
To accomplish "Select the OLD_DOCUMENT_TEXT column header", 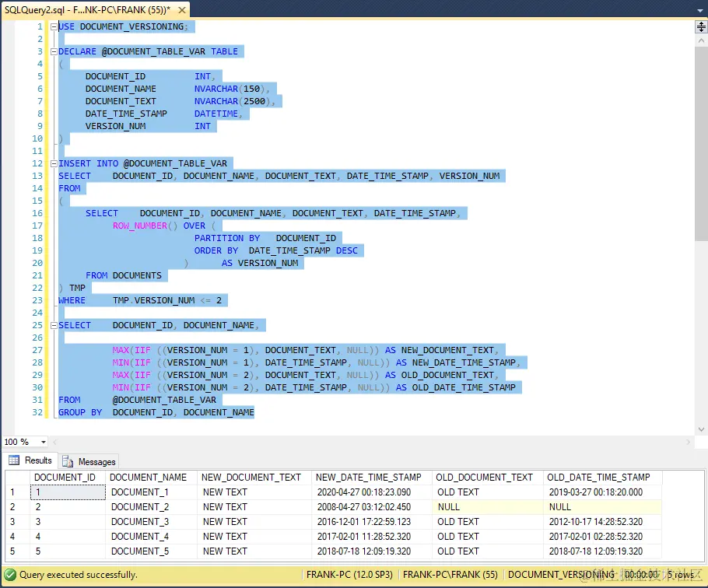I will pos(488,478).
